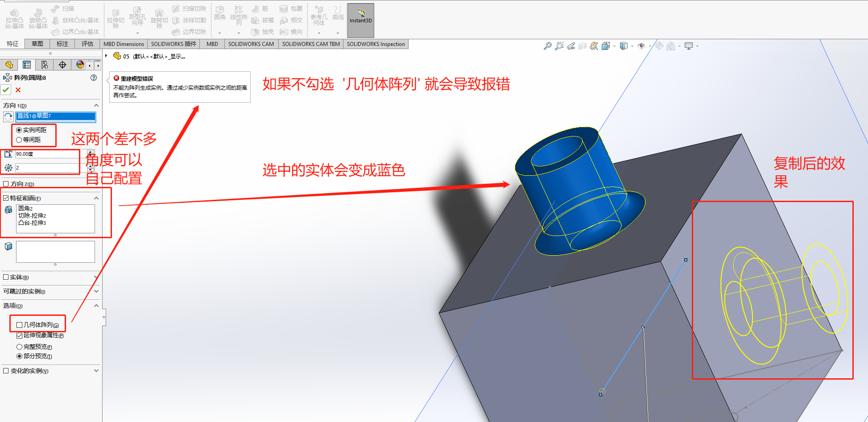The image size is (868, 422).
Task: Select the 扫描 sweep tool
Action: pos(63,8)
